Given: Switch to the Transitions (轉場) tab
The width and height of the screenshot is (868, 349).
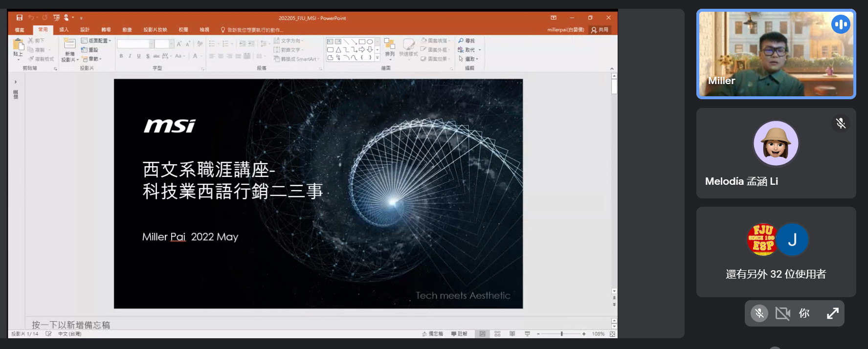Looking at the screenshot, I should 106,30.
